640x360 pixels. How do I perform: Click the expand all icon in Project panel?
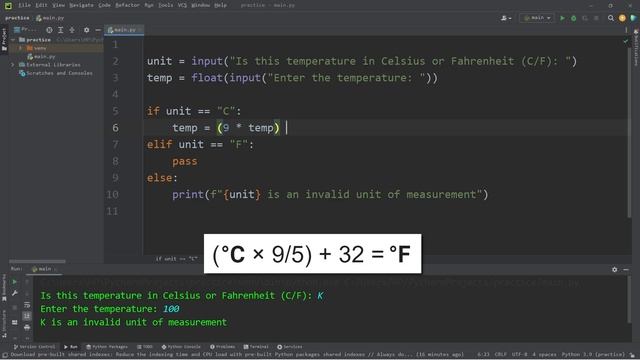[60, 30]
